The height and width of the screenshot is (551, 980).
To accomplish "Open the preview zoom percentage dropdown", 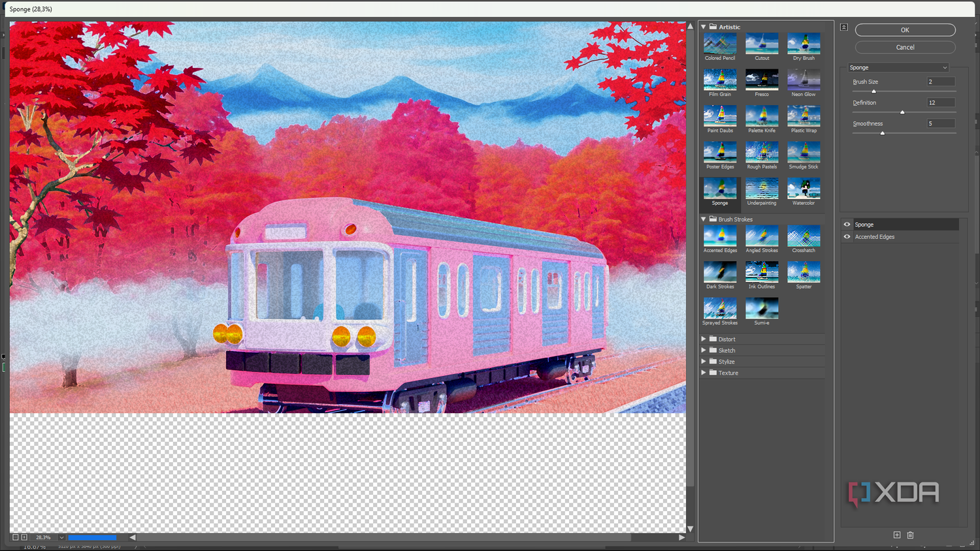I will 61,537.
